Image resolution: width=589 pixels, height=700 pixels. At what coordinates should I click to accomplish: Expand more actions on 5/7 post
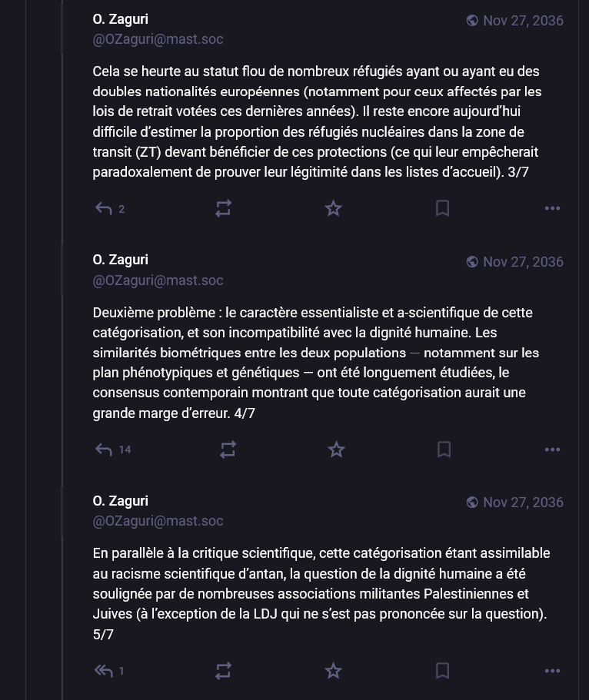(x=552, y=671)
